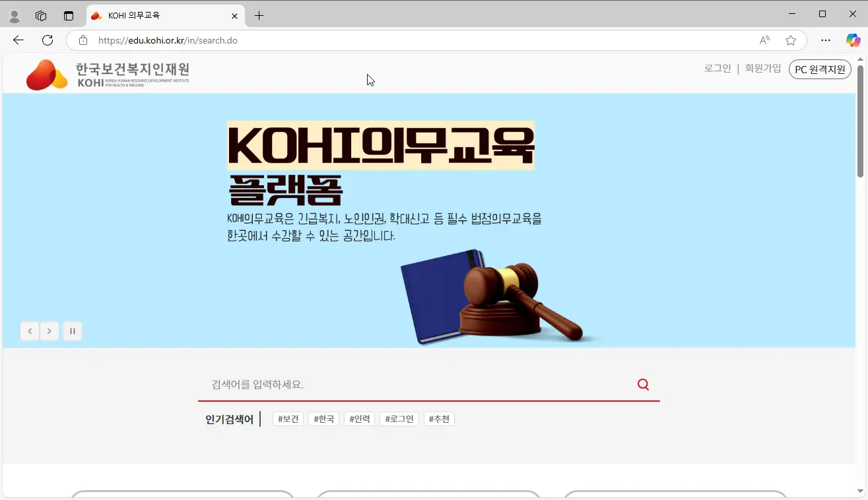Add page to favorites with star icon

pyautogui.click(x=791, y=40)
